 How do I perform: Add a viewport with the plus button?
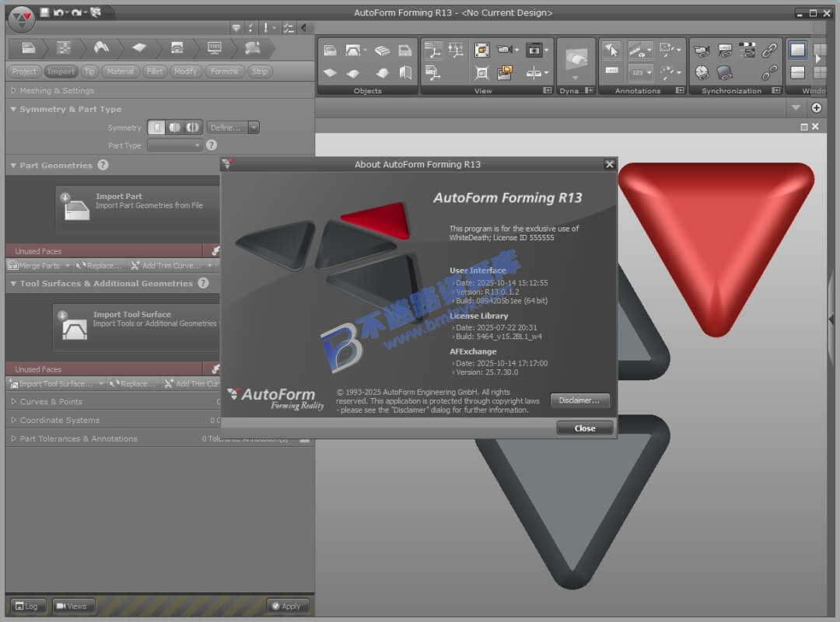(817, 108)
